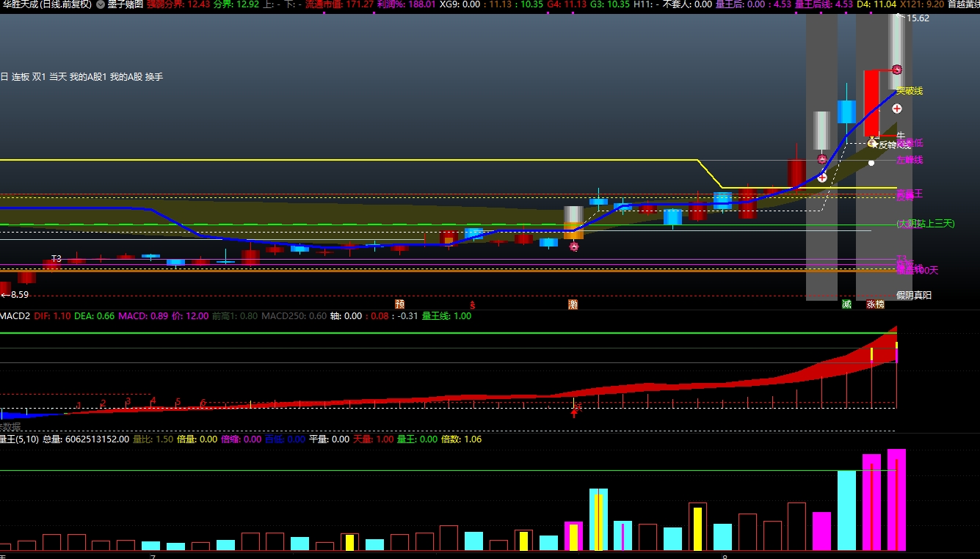Click the DEA: 0.66 value

(x=95, y=316)
